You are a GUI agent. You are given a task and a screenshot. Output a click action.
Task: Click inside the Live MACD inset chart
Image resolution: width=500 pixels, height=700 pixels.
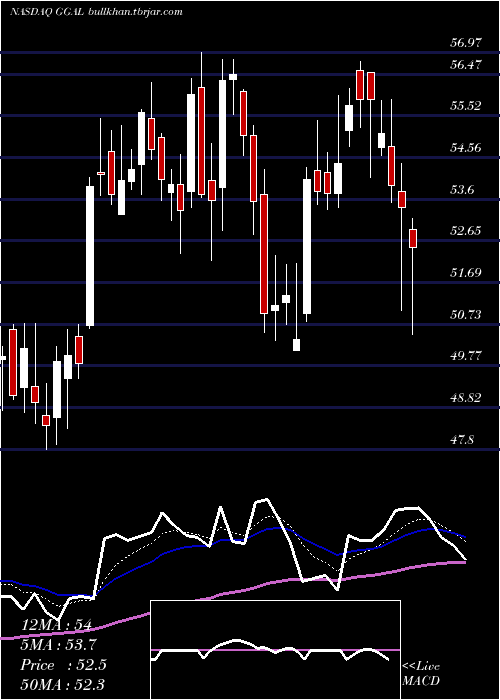(x=275, y=650)
